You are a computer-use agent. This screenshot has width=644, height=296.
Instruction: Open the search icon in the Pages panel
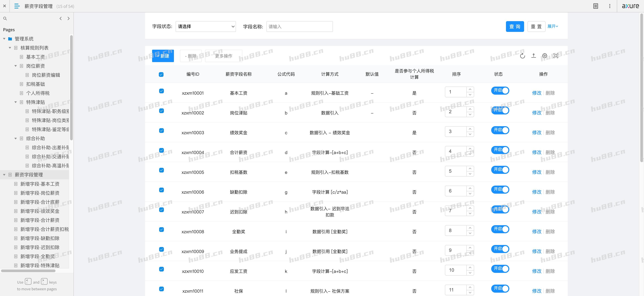click(x=5, y=18)
